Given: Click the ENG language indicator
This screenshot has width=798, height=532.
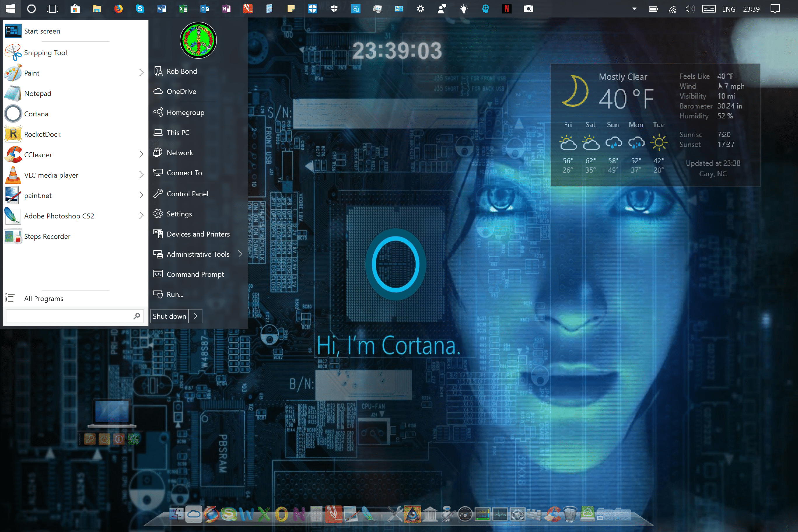Looking at the screenshot, I should pyautogui.click(x=729, y=9).
